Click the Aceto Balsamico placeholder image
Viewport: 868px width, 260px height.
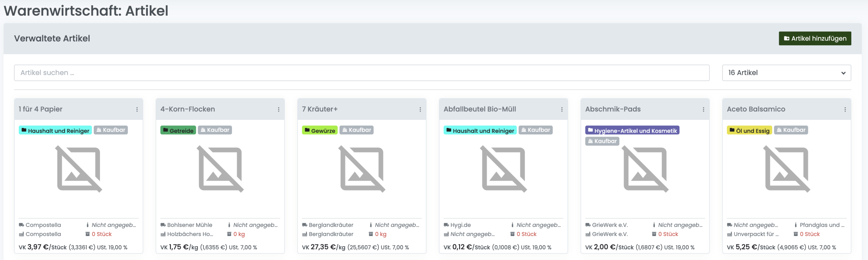[787, 169]
